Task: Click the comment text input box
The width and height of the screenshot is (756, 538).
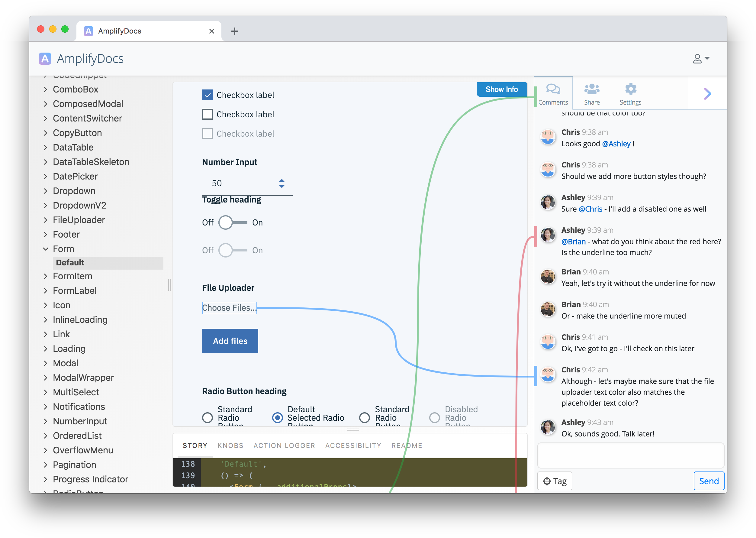Action: click(631, 455)
